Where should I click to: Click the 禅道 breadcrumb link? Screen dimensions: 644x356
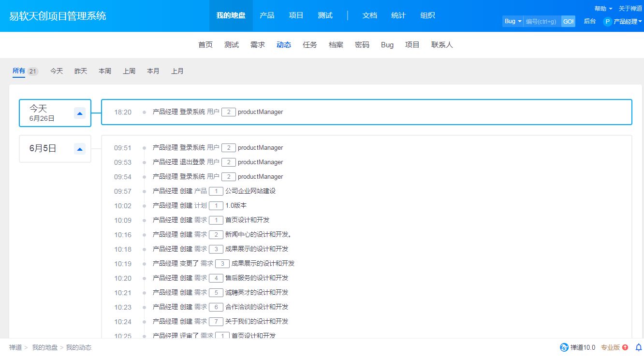pyautogui.click(x=15, y=347)
